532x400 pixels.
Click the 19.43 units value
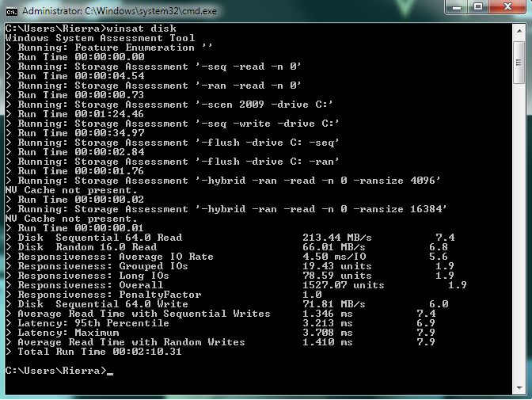[x=337, y=266]
